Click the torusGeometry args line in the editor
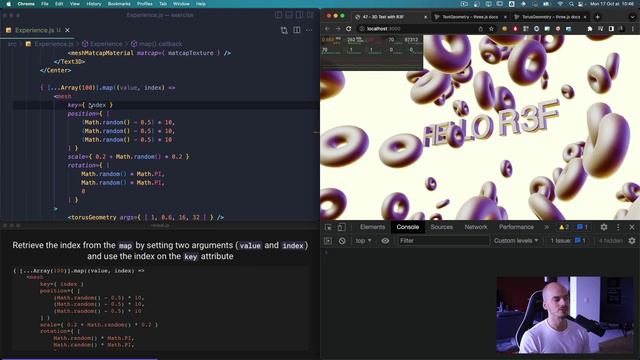Viewport: 640px width, 360px height. tap(146, 217)
